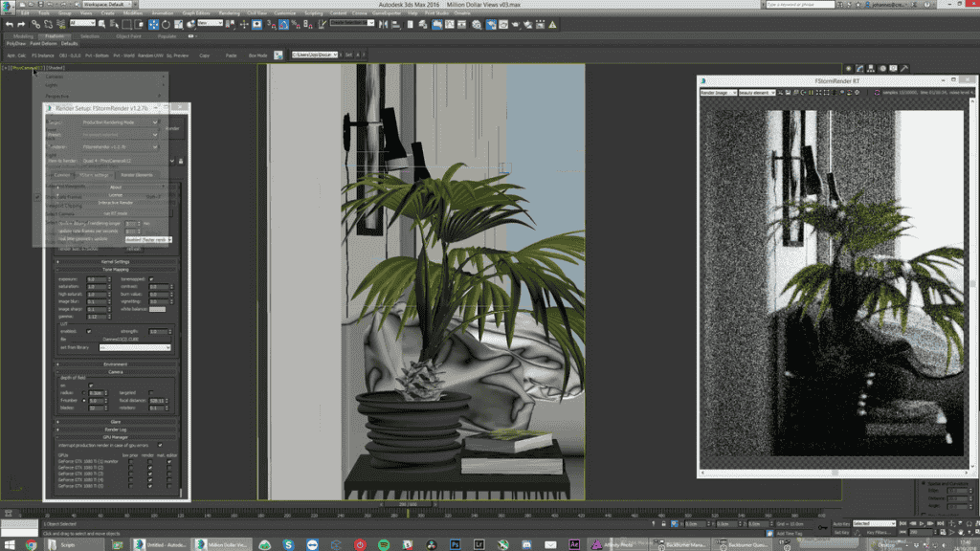980x551 pixels.
Task: Switch to the Render Elements tab
Action: 136,175
